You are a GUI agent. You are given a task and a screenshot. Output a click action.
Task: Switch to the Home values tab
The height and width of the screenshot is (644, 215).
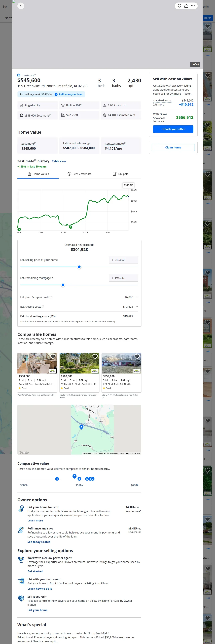[x=38, y=174]
